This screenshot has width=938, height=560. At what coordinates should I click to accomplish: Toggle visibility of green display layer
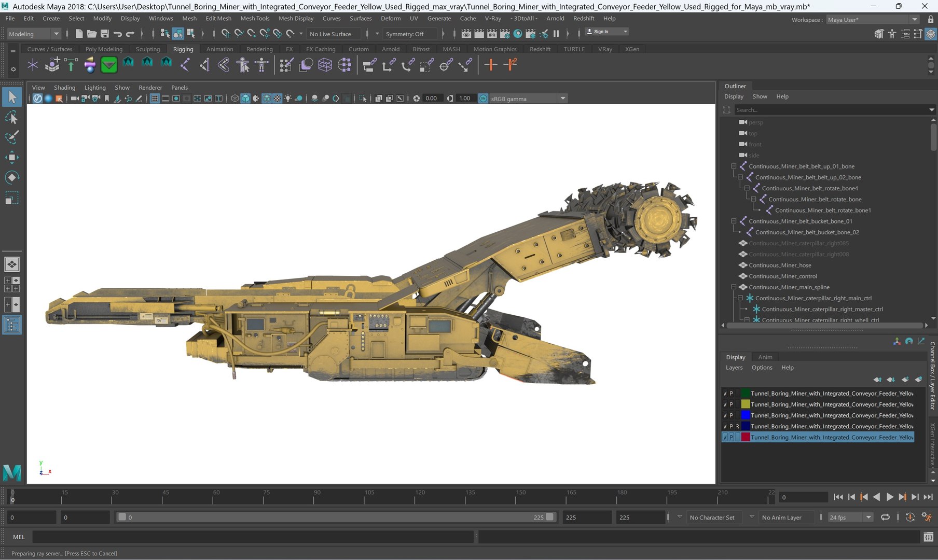pos(725,394)
